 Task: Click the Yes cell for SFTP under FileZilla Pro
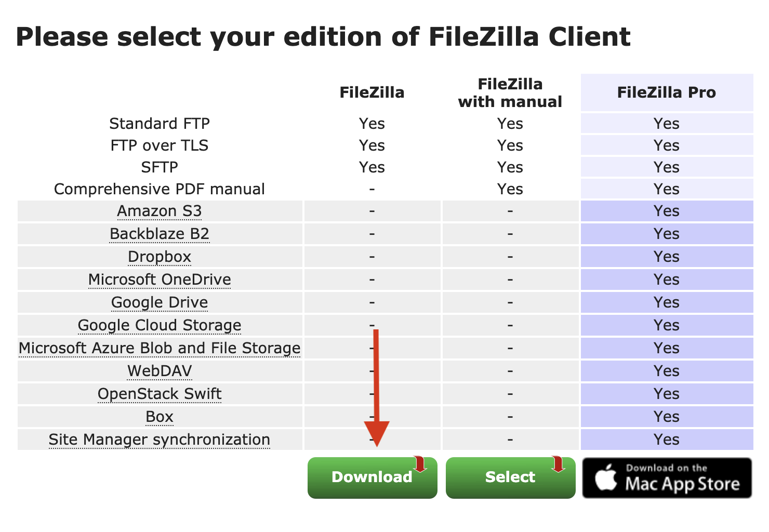(x=667, y=167)
